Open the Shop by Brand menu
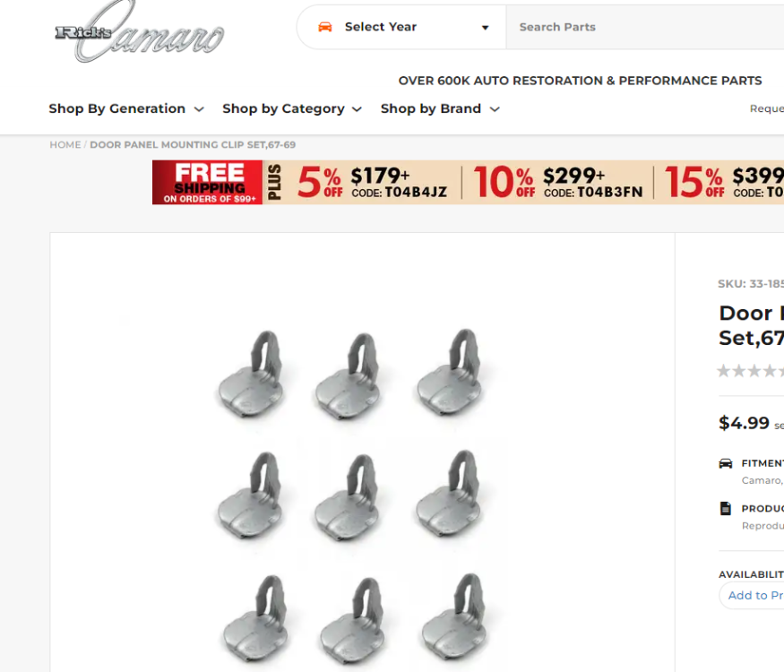The image size is (784, 672). tap(440, 108)
